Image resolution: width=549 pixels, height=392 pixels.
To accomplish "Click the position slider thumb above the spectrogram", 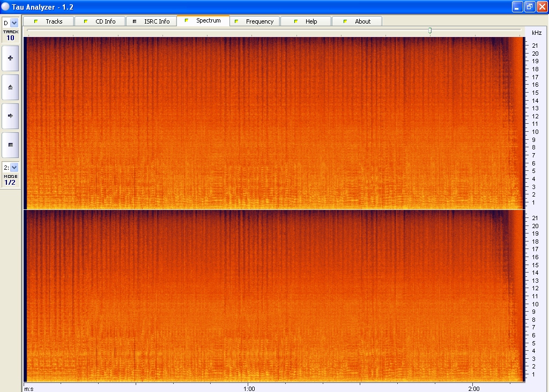I will (x=430, y=31).
